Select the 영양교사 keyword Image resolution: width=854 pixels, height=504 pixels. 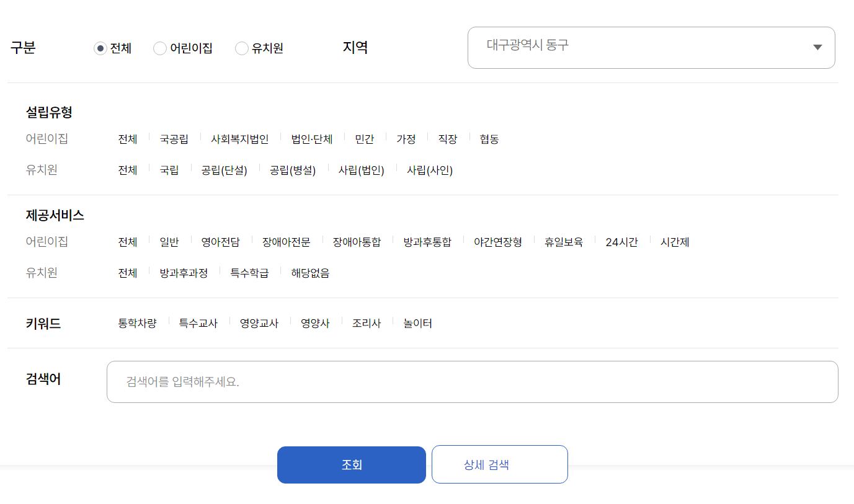(x=259, y=323)
